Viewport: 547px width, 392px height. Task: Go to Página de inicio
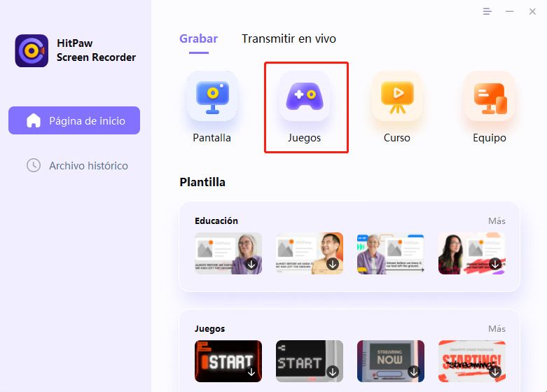pyautogui.click(x=74, y=120)
